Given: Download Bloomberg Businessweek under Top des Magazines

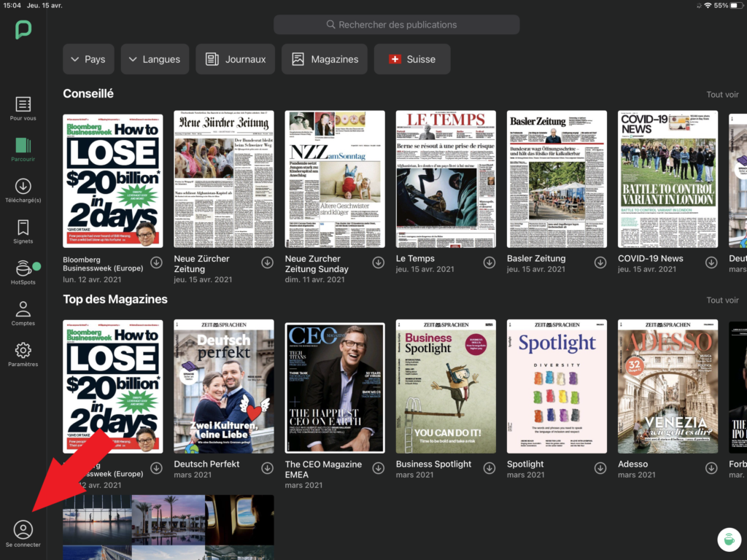Looking at the screenshot, I should point(156,468).
